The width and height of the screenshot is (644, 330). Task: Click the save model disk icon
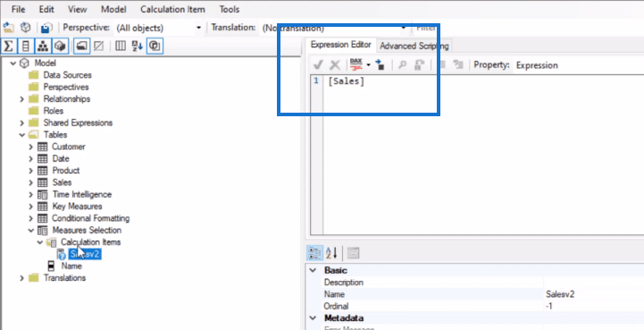tap(46, 28)
